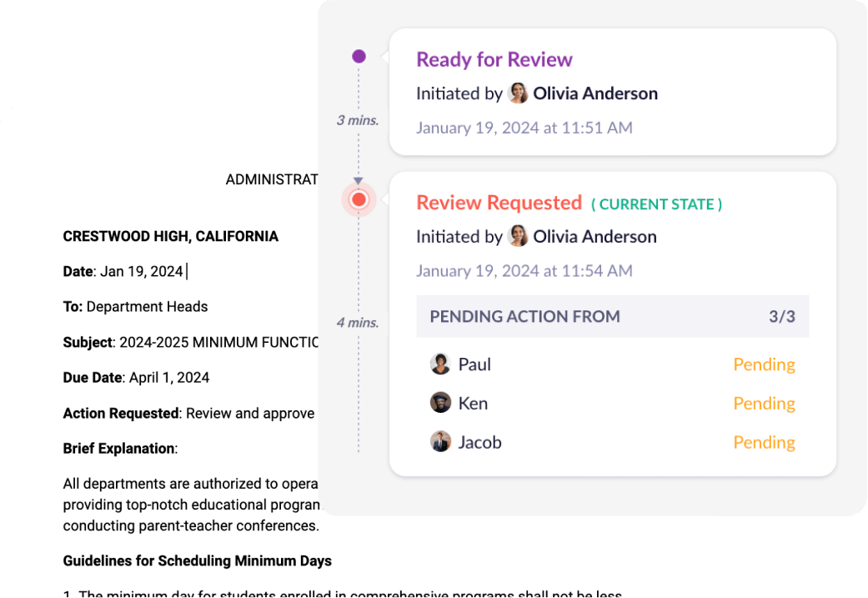The height and width of the screenshot is (598, 868).
Task: Open the Review Requested title
Action: [x=499, y=204]
